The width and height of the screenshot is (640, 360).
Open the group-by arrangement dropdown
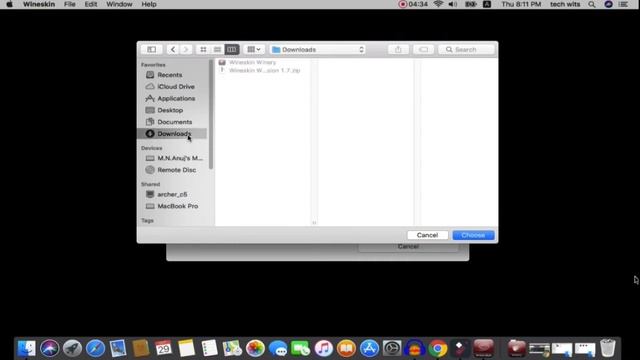pos(254,49)
